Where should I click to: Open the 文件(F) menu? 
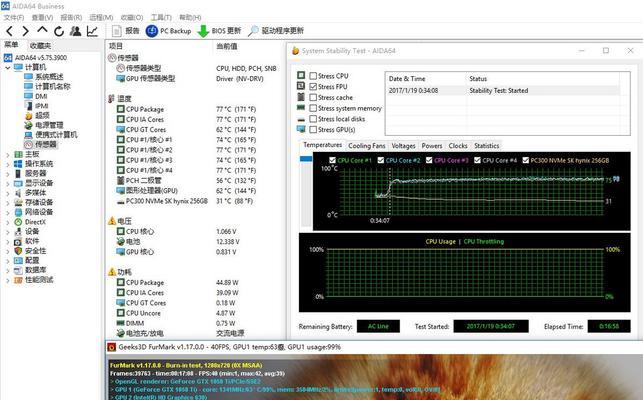(14, 17)
